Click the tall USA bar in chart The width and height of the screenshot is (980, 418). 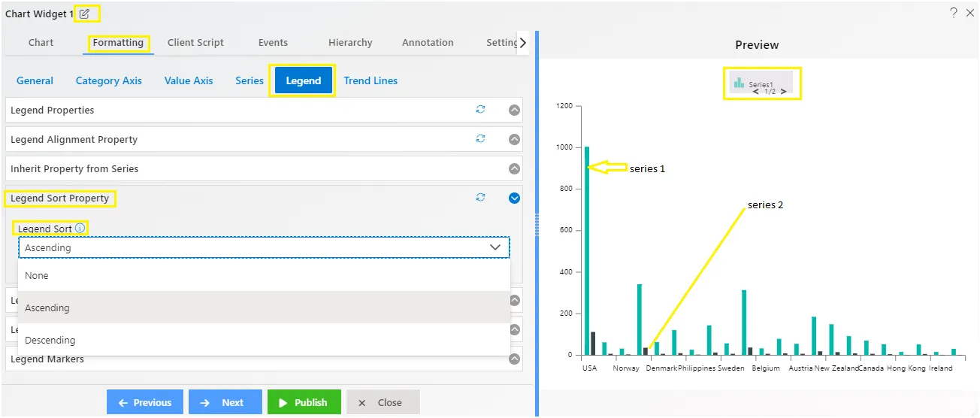click(x=587, y=250)
